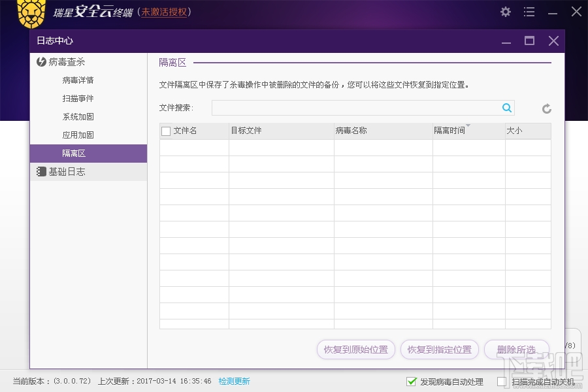
Task: Toggle the select-all checkbox in 文件名 header
Action: 165,131
